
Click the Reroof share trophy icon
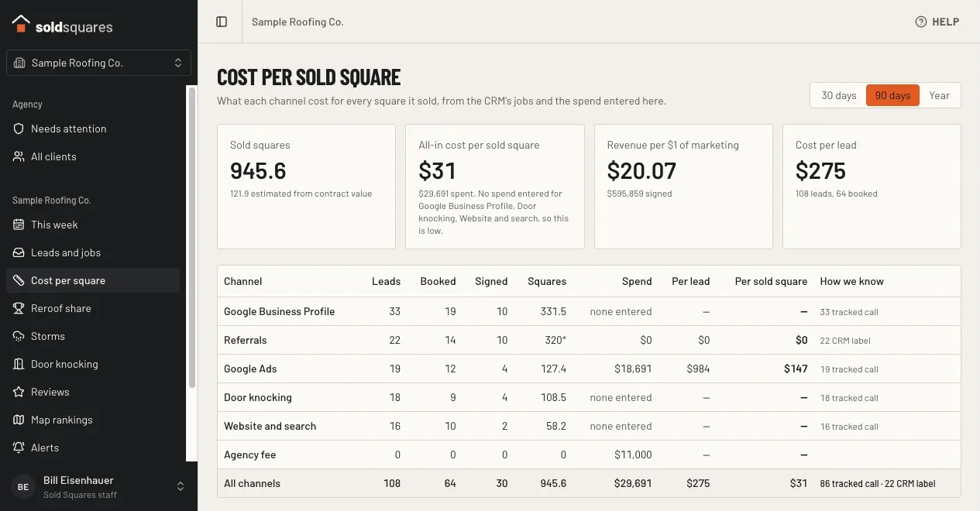point(19,308)
